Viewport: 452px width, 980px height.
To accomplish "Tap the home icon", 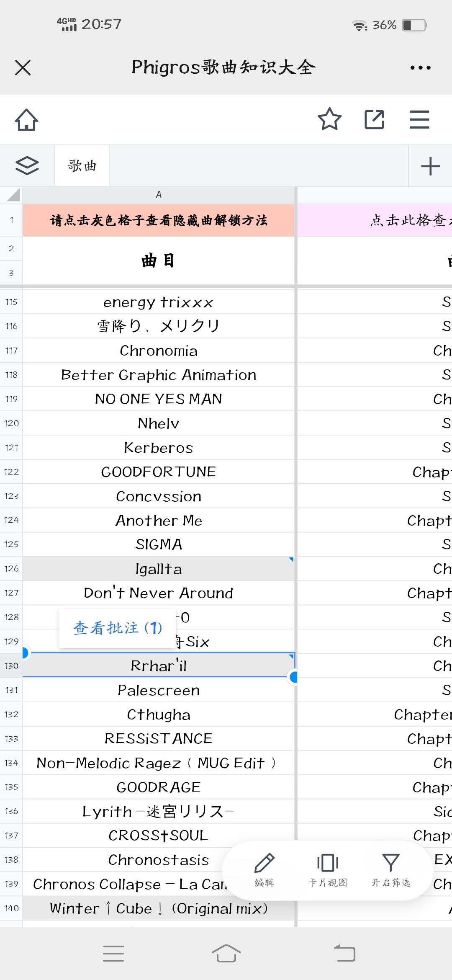I will click(x=26, y=120).
